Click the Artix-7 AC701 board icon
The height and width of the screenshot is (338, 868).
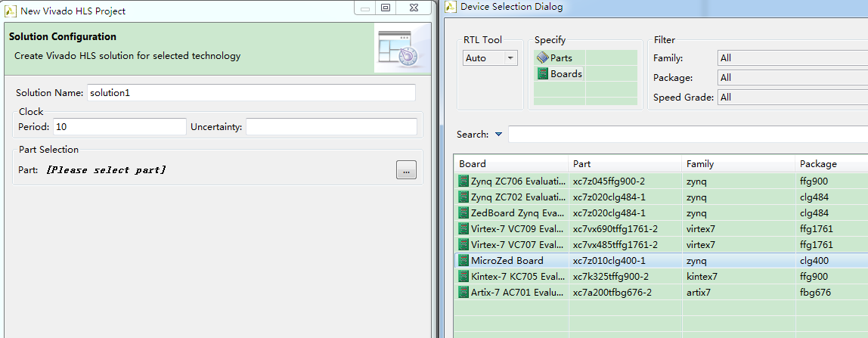click(464, 293)
